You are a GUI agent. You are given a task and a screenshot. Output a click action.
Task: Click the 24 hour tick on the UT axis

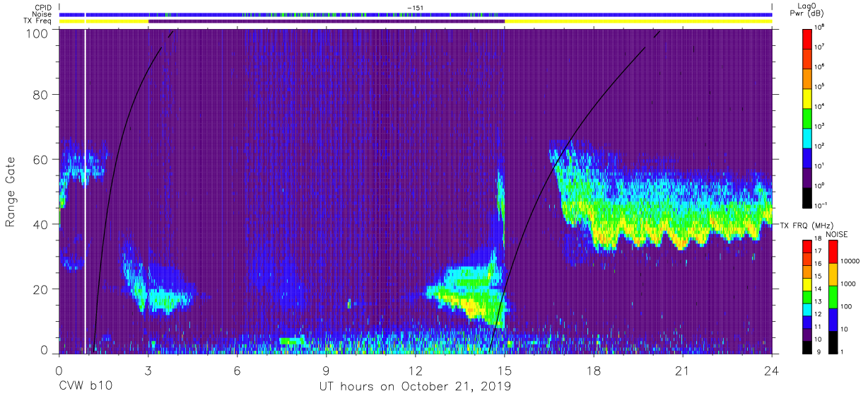click(772, 371)
